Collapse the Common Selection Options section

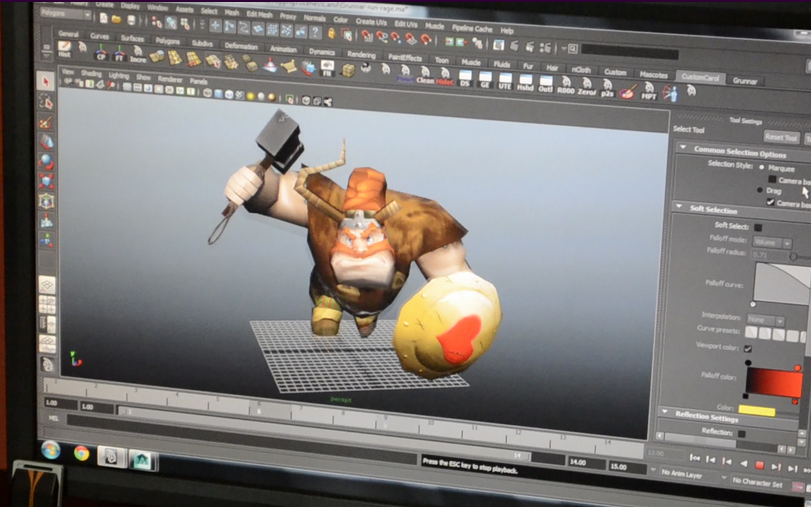683,148
